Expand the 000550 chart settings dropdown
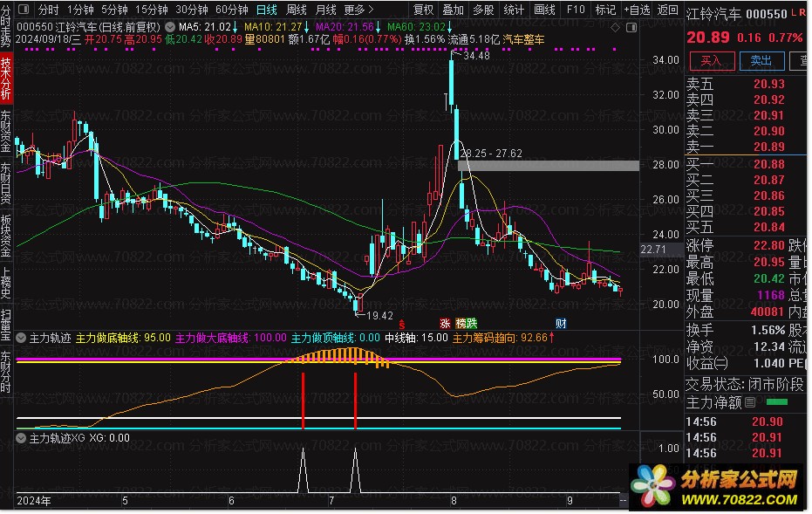Screen dimensions: 812x514 [170, 26]
